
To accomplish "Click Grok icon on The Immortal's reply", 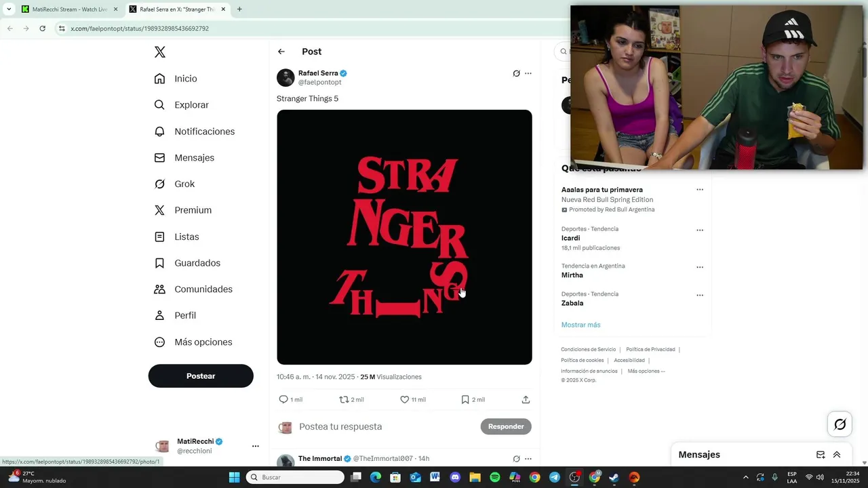I will (516, 459).
